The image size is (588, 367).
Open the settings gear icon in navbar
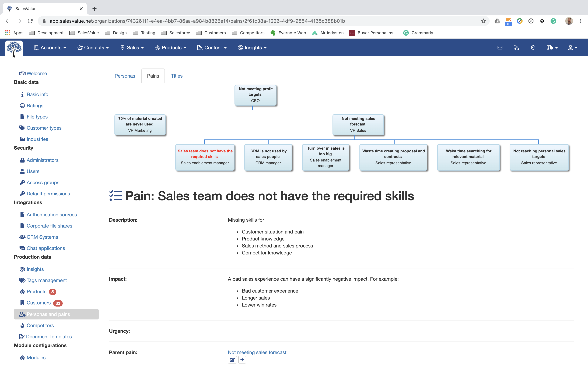pyautogui.click(x=533, y=48)
